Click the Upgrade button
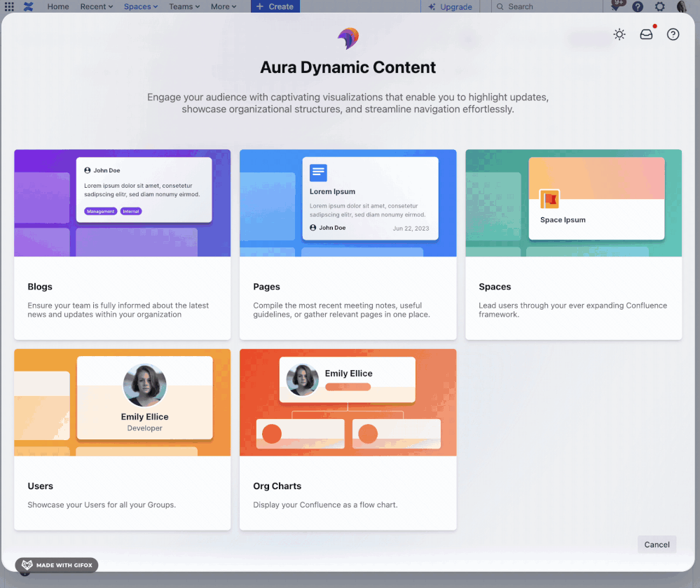 pos(450,7)
